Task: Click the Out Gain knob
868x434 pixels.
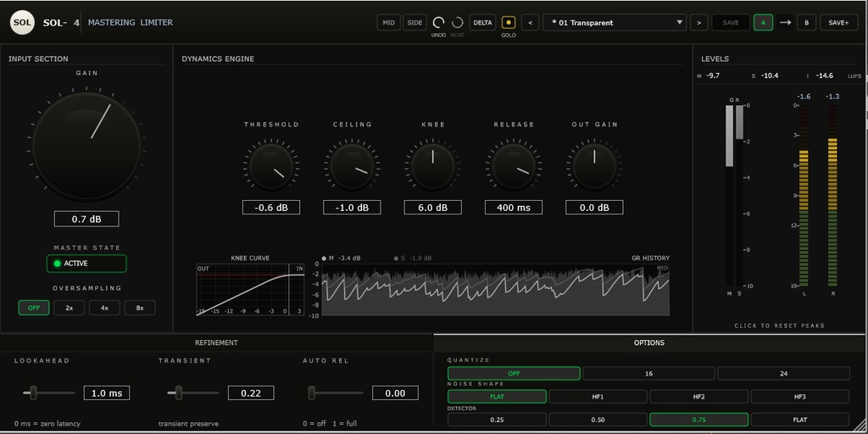Action: [594, 165]
